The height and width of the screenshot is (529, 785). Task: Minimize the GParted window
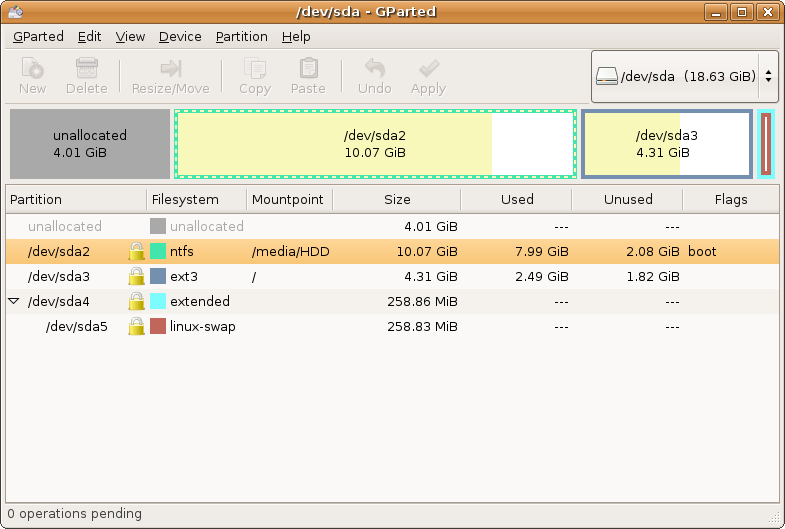716,12
